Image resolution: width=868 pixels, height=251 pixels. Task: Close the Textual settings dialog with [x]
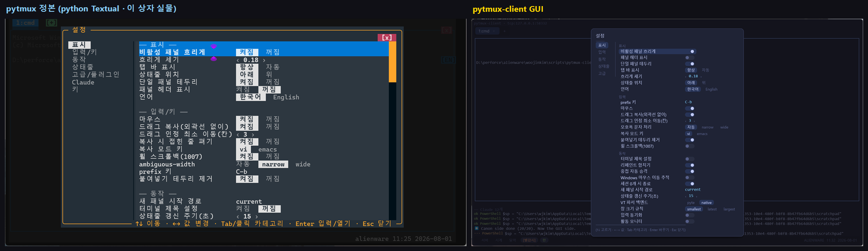pos(387,37)
